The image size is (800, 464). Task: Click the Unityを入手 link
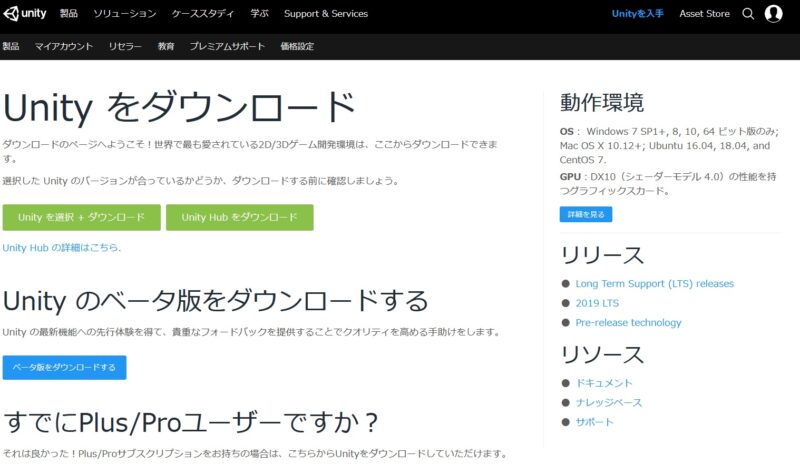coord(637,14)
